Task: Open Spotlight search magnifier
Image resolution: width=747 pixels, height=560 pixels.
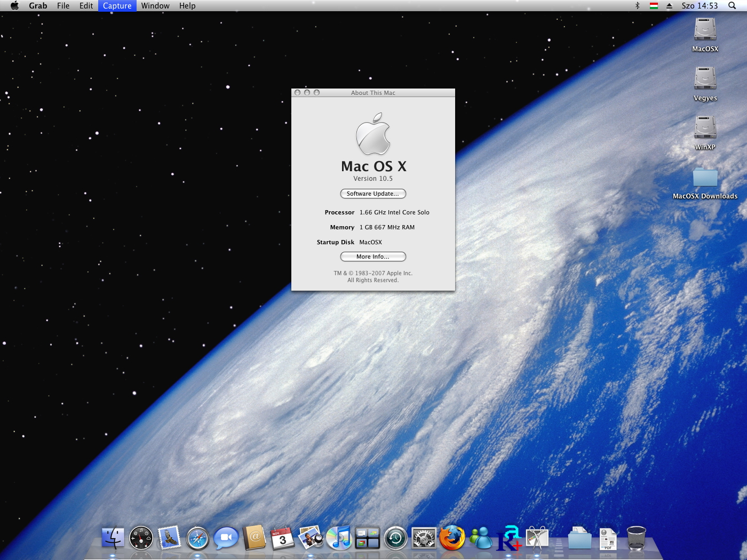Action: (x=732, y=5)
